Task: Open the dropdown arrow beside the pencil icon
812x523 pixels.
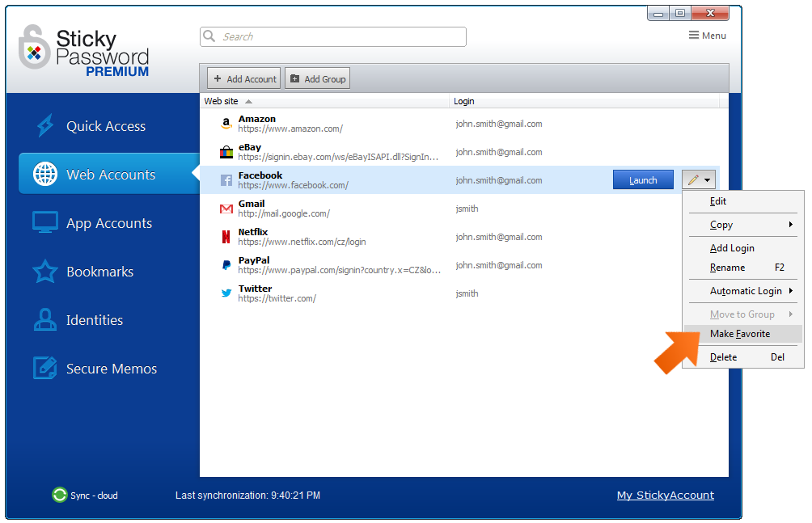Action: point(708,180)
